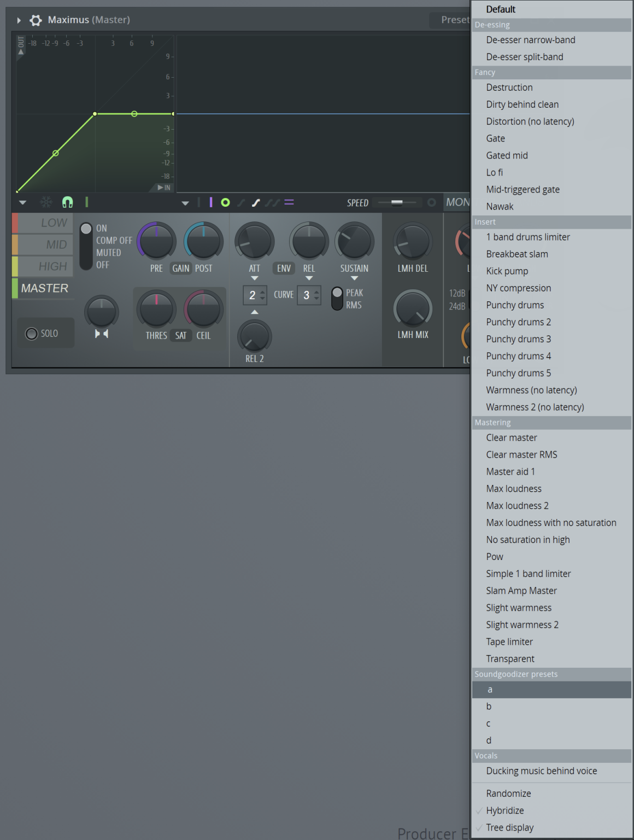
Task: Open the SUSTAIN dropdown arrow
Action: pyautogui.click(x=354, y=278)
